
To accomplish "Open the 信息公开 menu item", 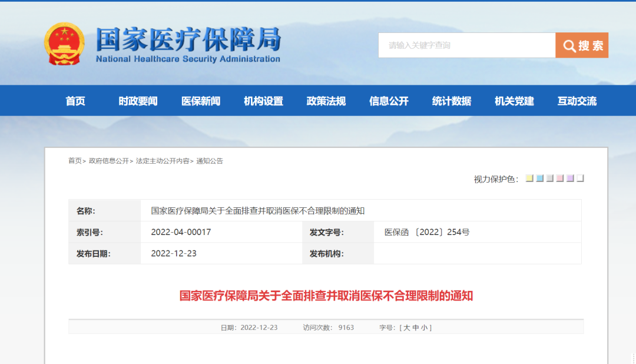I will coord(388,101).
